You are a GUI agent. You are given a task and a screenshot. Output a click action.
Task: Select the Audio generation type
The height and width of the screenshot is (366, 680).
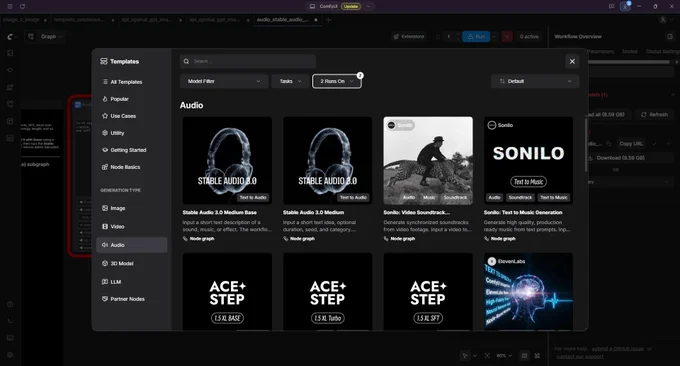(x=131, y=245)
